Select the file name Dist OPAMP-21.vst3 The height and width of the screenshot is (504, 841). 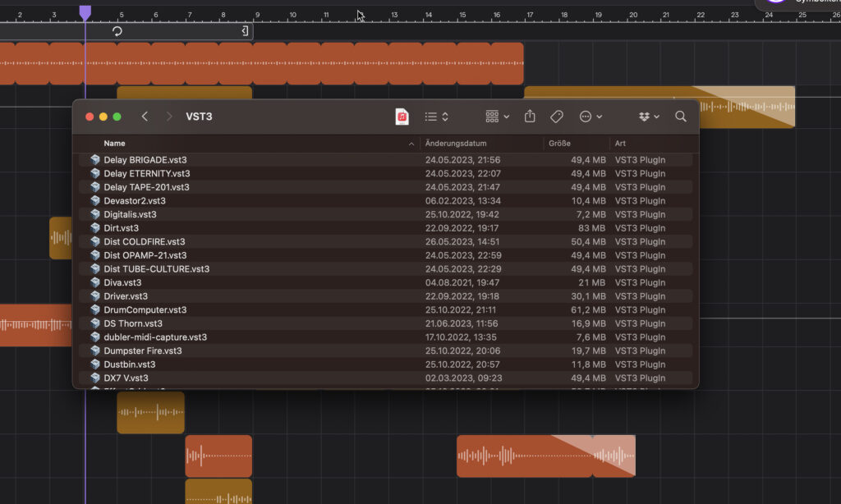145,255
